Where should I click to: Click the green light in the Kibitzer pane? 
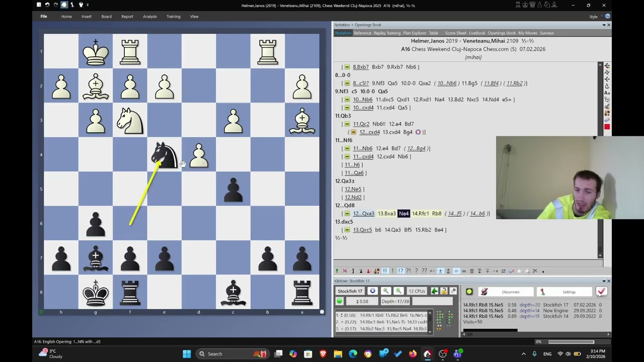point(340,301)
